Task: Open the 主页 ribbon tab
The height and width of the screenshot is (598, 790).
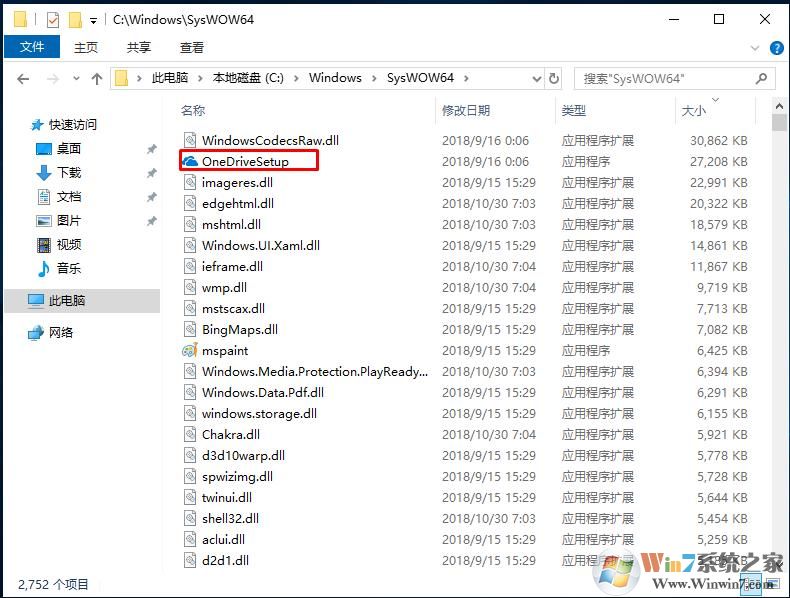Action: (x=86, y=47)
